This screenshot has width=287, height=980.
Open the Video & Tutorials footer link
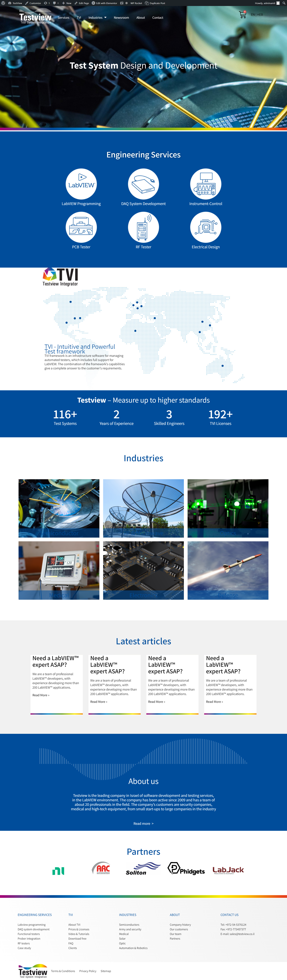(79, 934)
